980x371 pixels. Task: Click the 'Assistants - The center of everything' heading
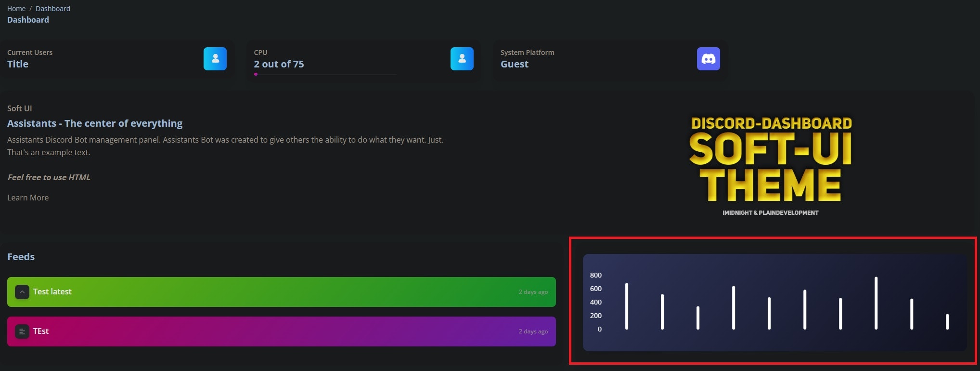pos(95,123)
